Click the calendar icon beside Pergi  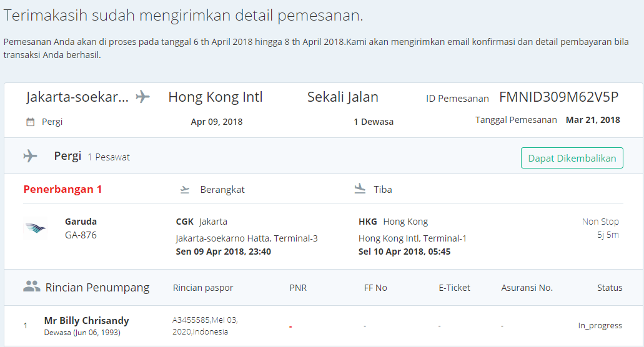tap(30, 122)
